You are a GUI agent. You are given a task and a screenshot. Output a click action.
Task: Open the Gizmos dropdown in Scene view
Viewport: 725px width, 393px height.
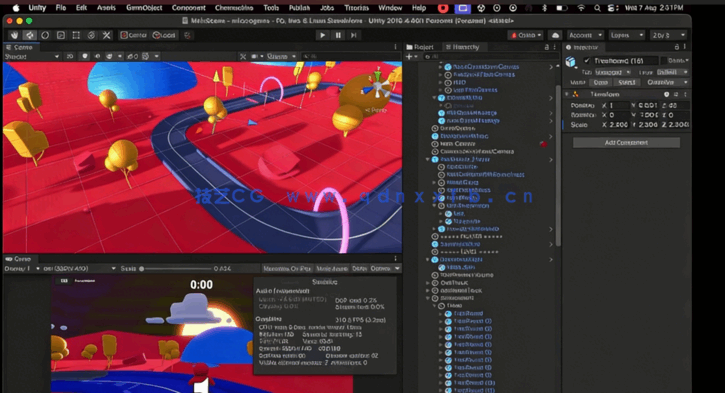[281, 56]
